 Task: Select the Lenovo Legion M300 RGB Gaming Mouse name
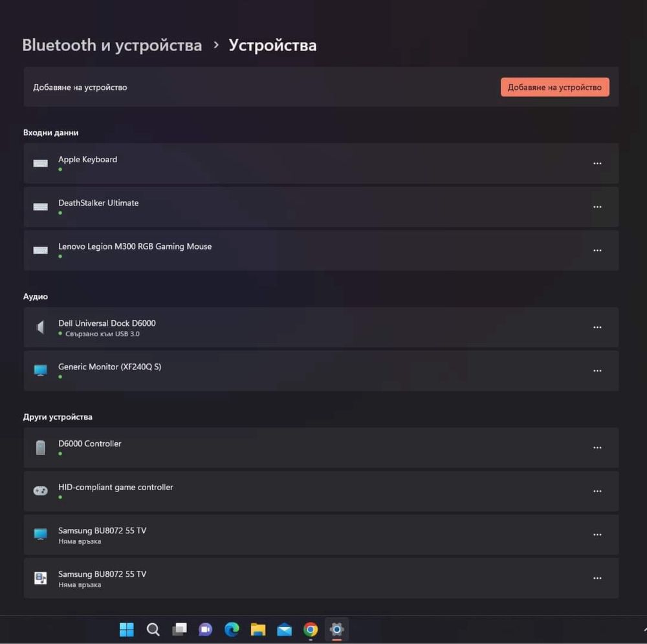point(135,246)
